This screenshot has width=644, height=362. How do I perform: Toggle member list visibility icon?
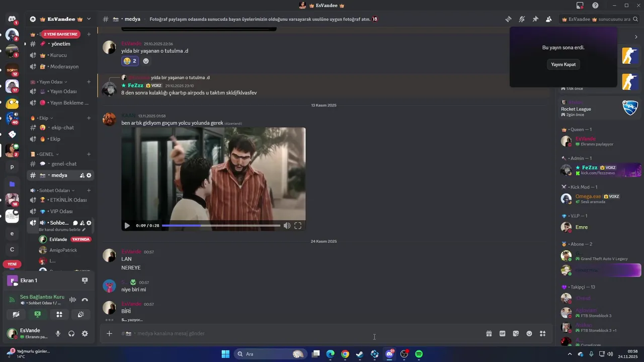[548, 19]
